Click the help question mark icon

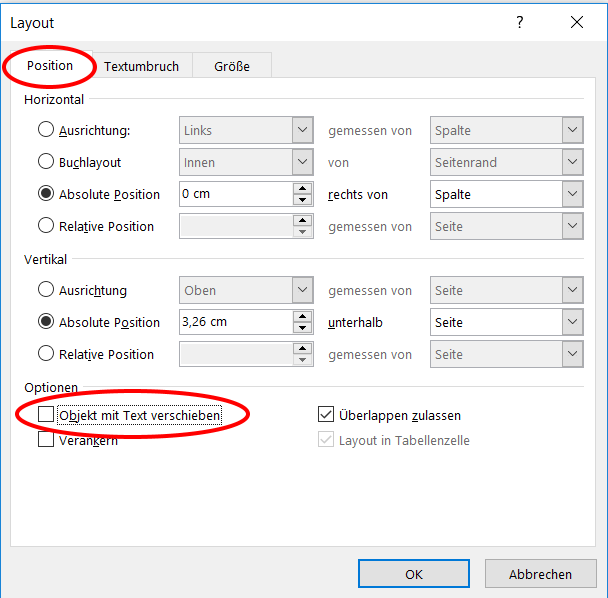tap(520, 22)
